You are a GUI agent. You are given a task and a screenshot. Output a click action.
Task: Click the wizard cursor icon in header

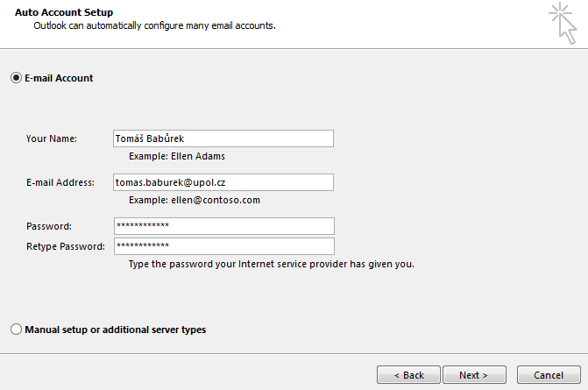(x=563, y=22)
